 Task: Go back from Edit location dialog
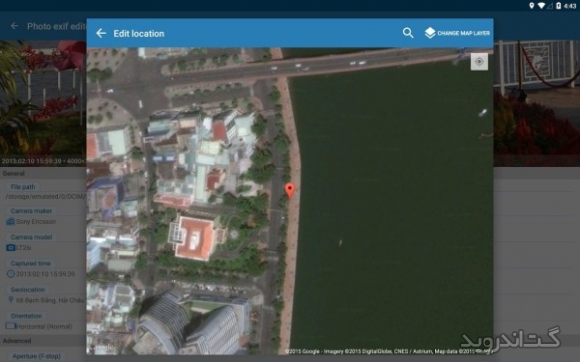(101, 33)
